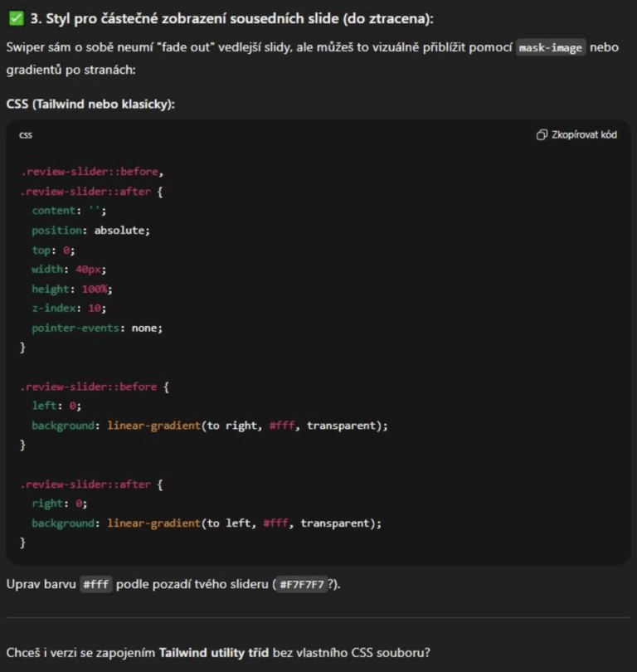Click the "left: 0;" code line
637x672 pixels.
pos(56,406)
